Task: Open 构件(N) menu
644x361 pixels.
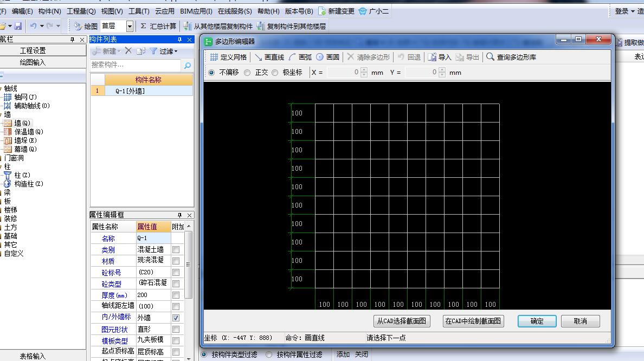Action: pos(49,11)
